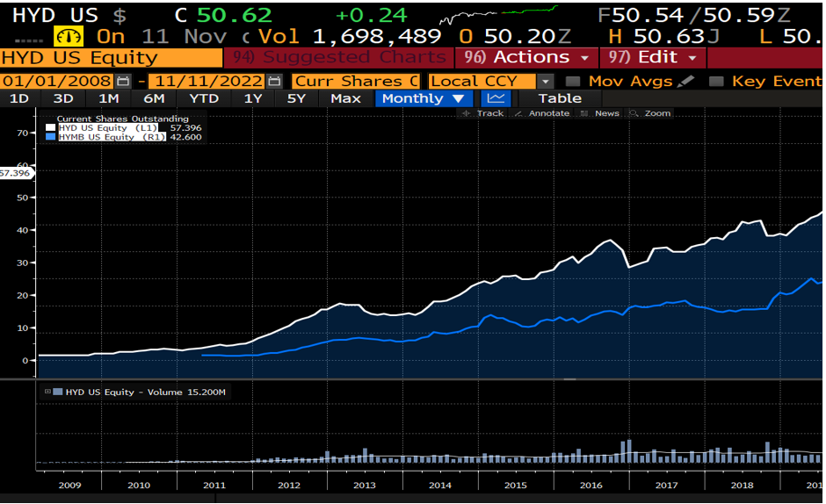Select the YTD range tab

[204, 98]
